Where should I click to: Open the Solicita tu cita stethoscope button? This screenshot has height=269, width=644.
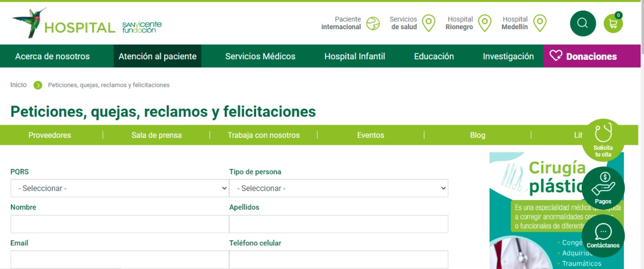pyautogui.click(x=603, y=140)
